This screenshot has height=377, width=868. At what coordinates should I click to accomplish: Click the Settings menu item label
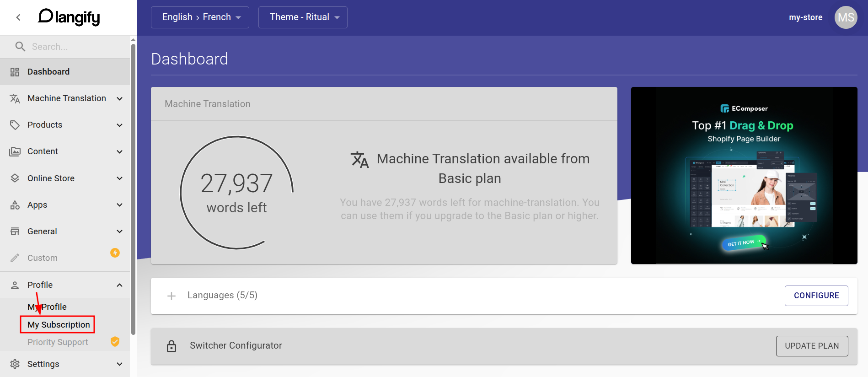click(x=43, y=364)
